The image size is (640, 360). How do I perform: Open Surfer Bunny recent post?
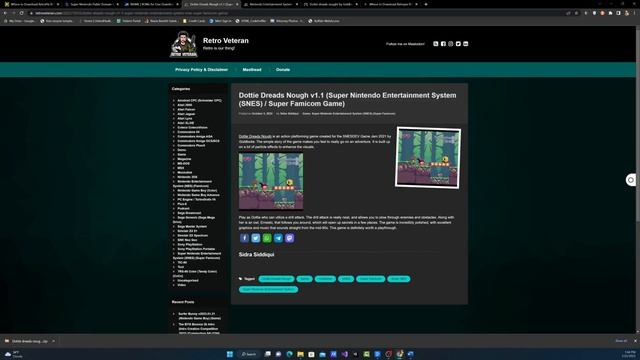200,316
